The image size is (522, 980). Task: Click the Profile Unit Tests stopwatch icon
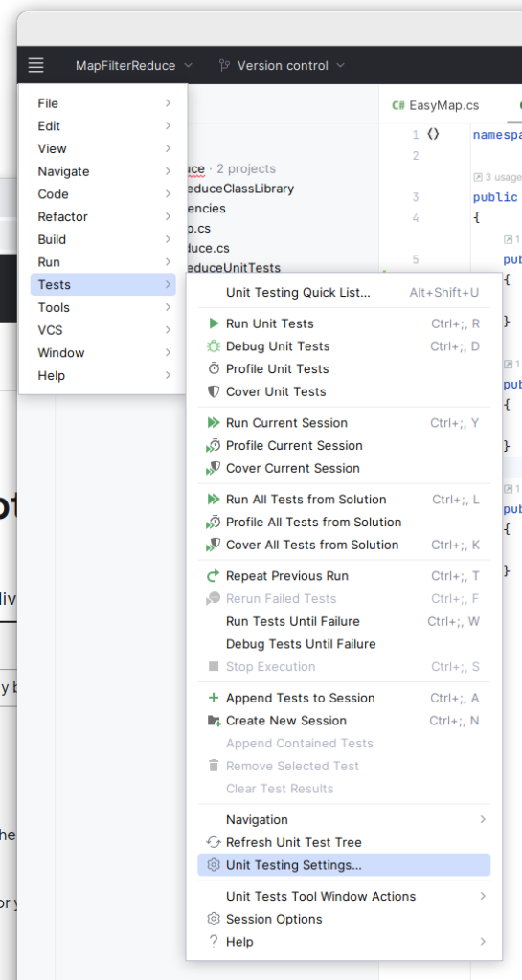[x=214, y=368]
